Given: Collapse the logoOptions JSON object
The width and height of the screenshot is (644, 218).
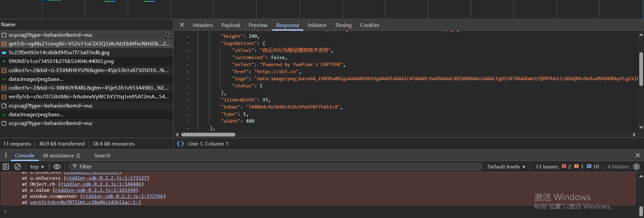Looking at the screenshot, I should (x=188, y=43).
